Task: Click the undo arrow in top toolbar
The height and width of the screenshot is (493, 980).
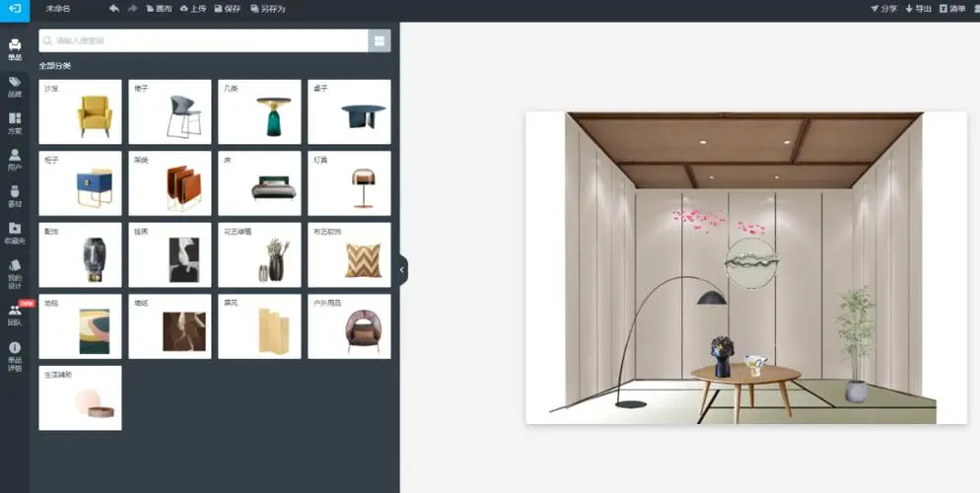Action: 114,9
